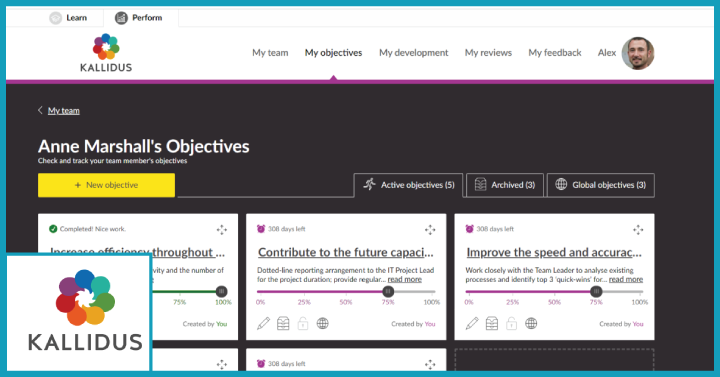
Task: Click the Kallidus logo in the header
Action: point(106,53)
